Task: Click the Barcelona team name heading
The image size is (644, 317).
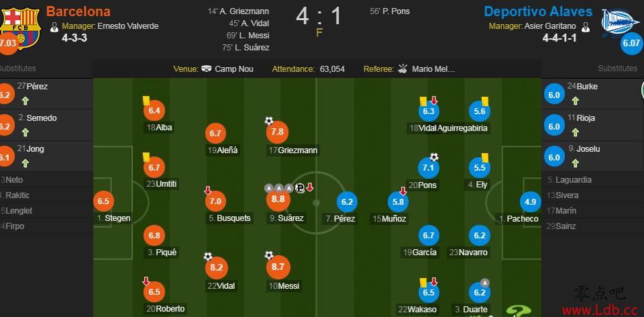Action: (78, 11)
